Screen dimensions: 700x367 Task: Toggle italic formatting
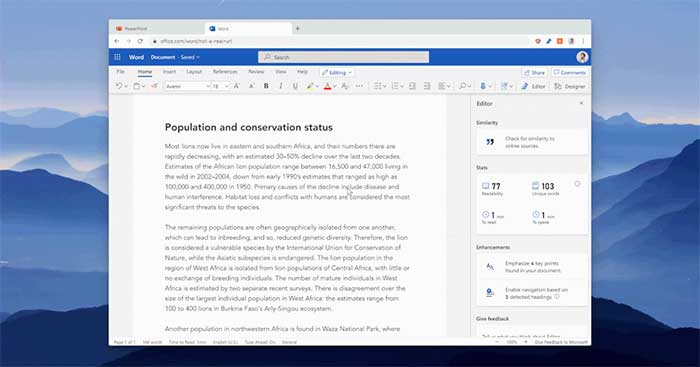tap(280, 86)
